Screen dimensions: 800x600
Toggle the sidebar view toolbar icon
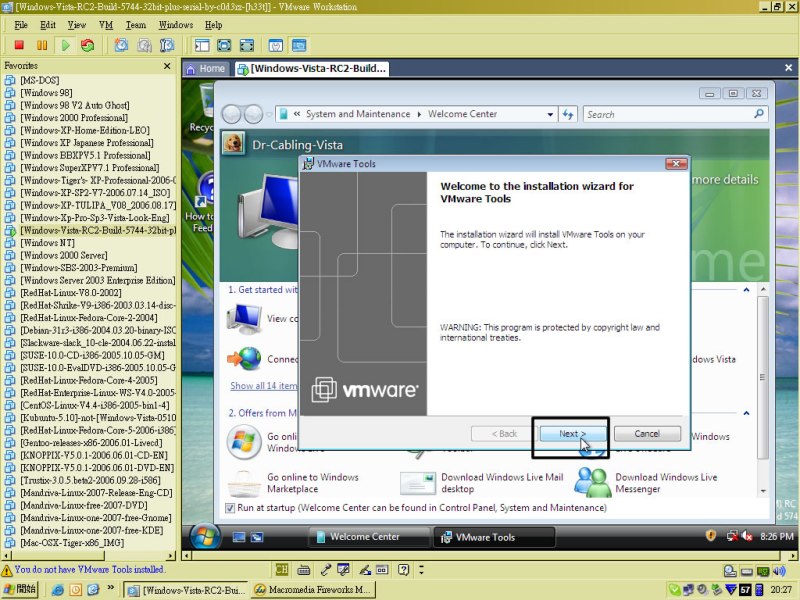point(202,45)
